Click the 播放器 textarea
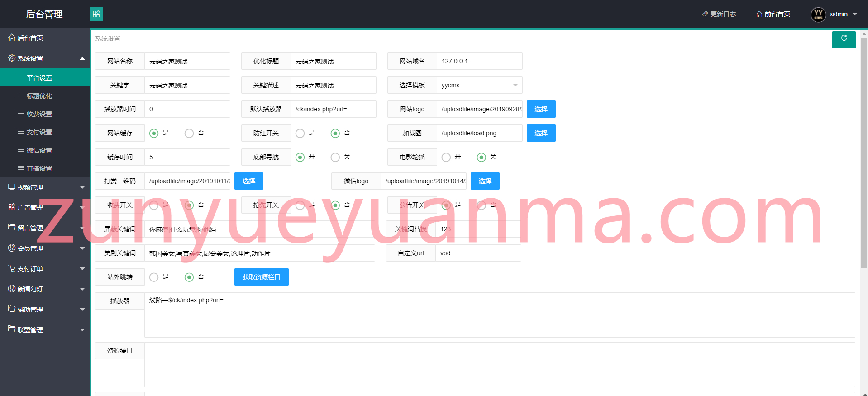The height and width of the screenshot is (396, 868). click(500, 315)
